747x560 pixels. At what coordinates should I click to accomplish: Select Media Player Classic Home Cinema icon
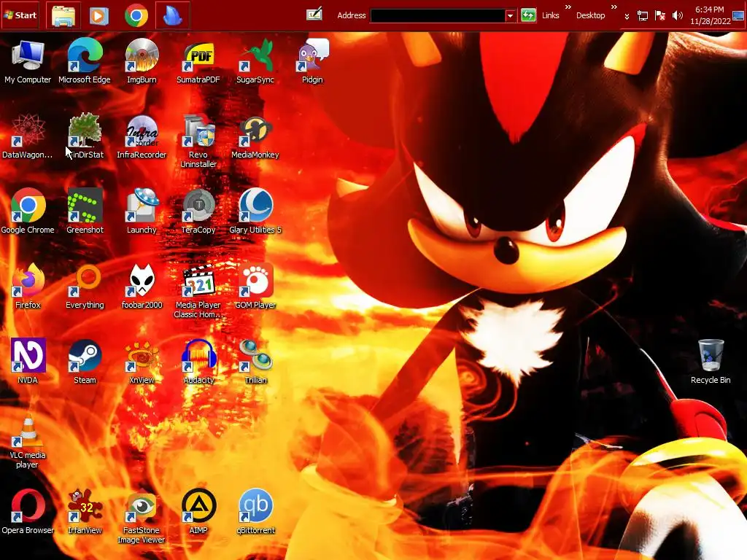[198, 292]
